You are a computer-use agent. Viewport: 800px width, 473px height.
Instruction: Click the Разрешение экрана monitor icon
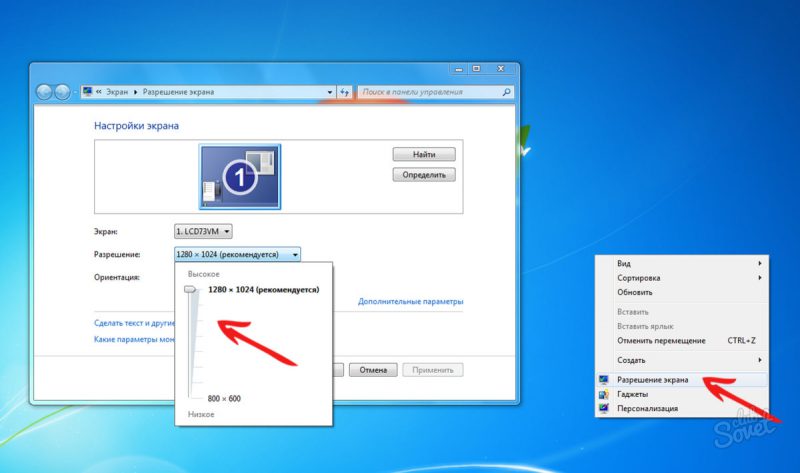[x=604, y=380]
